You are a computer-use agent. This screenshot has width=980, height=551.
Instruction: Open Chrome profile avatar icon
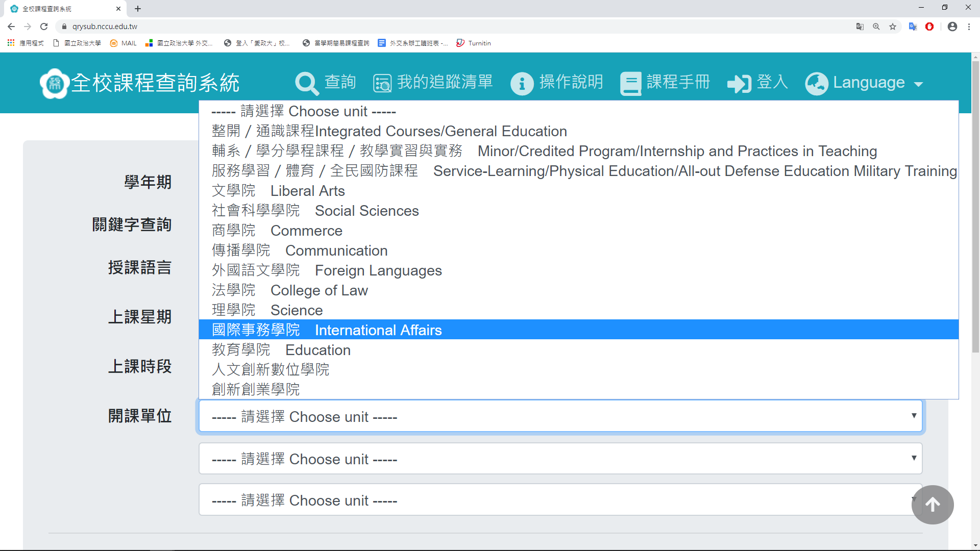tap(952, 27)
